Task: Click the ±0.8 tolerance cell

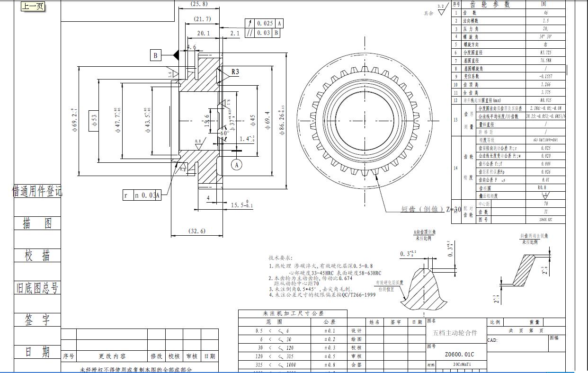Action: pyautogui.click(x=330, y=365)
